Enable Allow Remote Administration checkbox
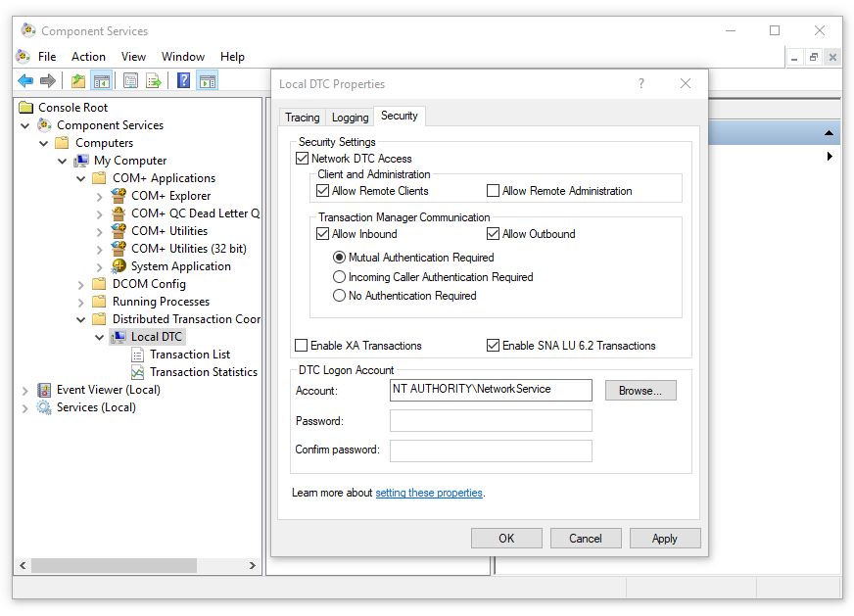 click(494, 191)
